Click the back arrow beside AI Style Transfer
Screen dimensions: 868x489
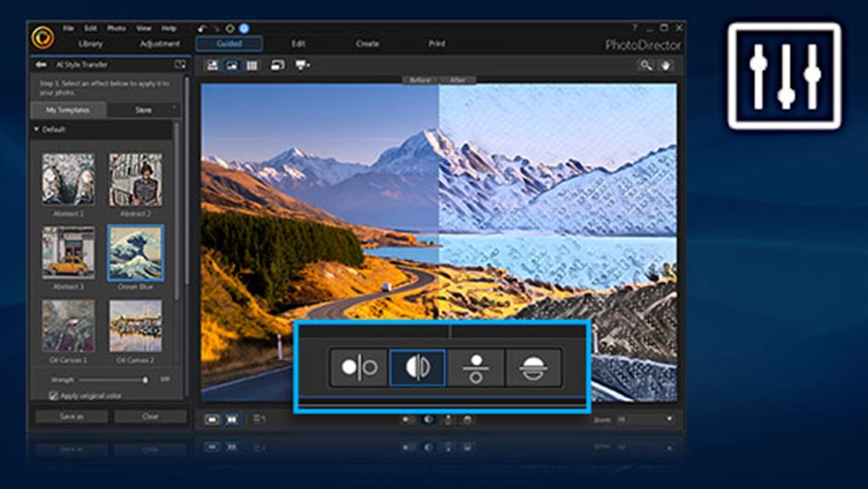tap(41, 65)
